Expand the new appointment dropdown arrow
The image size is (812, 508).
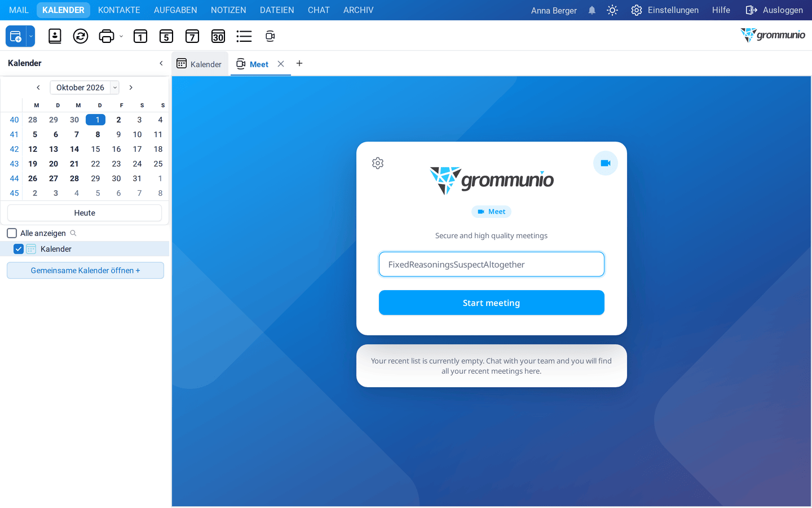(31, 36)
